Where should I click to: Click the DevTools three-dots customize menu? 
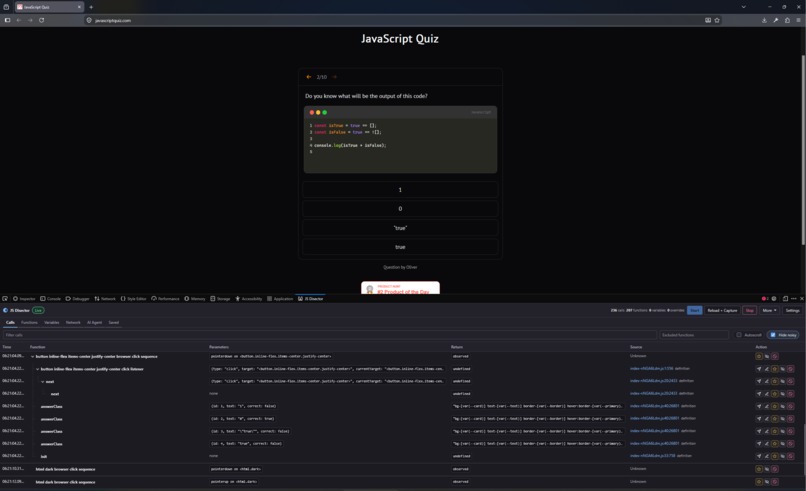[x=794, y=299]
